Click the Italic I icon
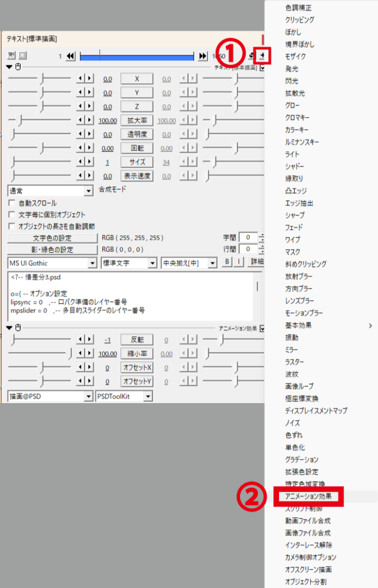The height and width of the screenshot is (588, 378). point(239,261)
